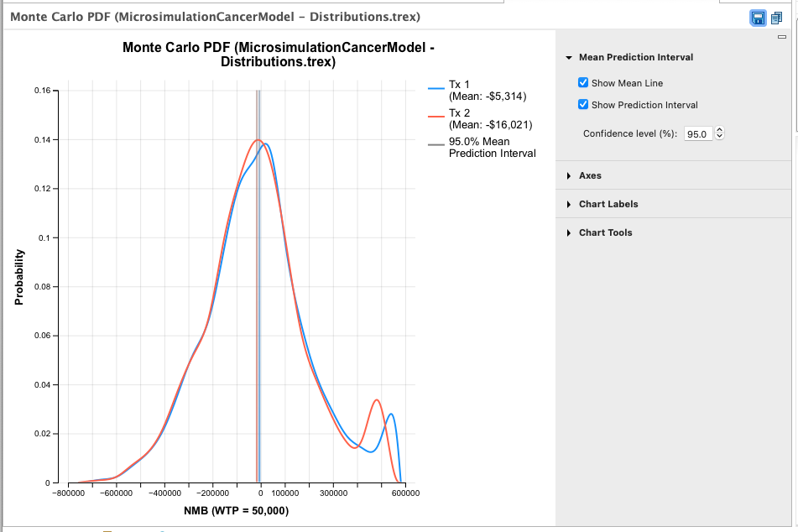The width and height of the screenshot is (798, 532).
Task: Save the chart using the save icon
Action: [759, 18]
